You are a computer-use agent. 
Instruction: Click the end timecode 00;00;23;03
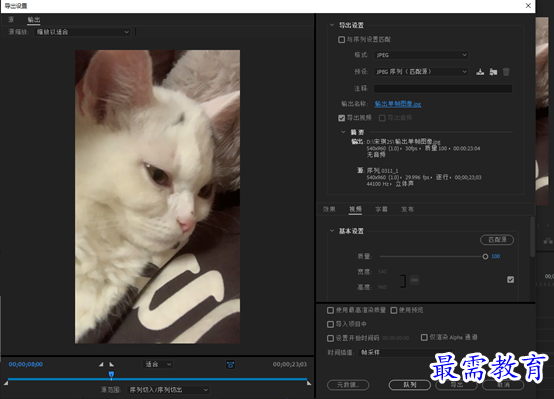click(290, 364)
